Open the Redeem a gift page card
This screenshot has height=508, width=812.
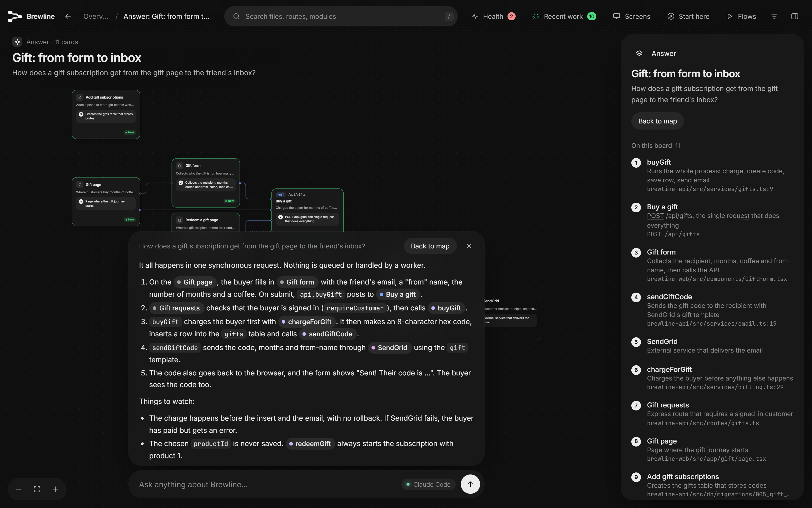point(206,223)
